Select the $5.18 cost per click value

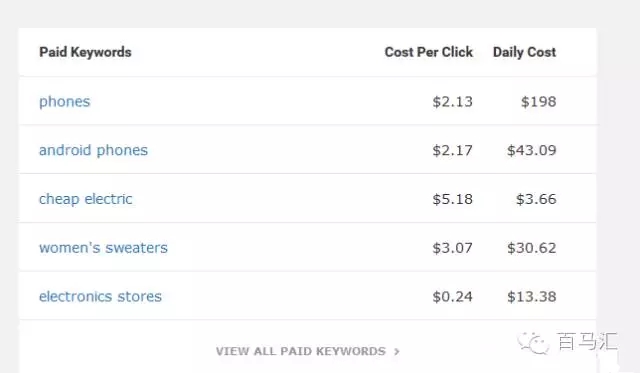click(x=453, y=199)
